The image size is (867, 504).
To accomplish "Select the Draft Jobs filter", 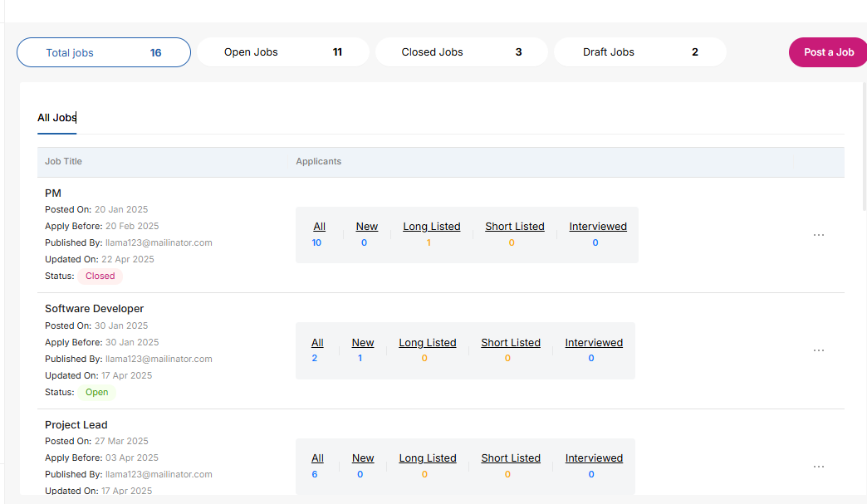I will [639, 52].
